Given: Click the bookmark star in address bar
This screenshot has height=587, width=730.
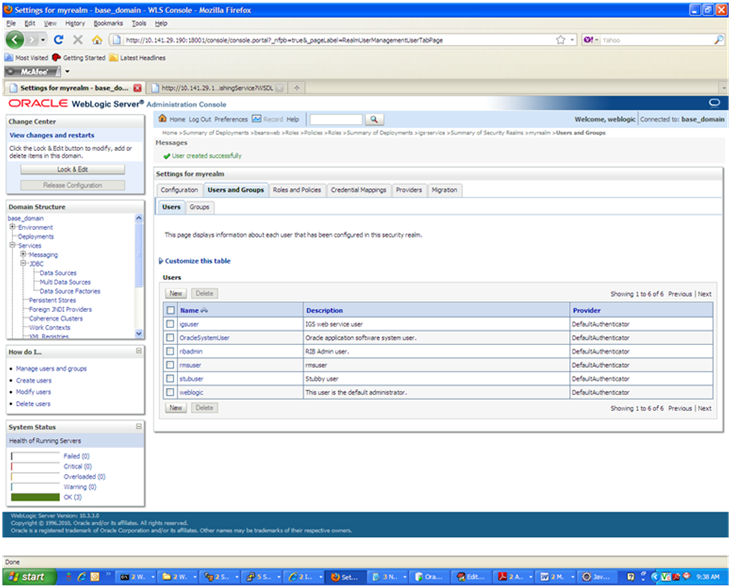Looking at the screenshot, I should tap(561, 40).
